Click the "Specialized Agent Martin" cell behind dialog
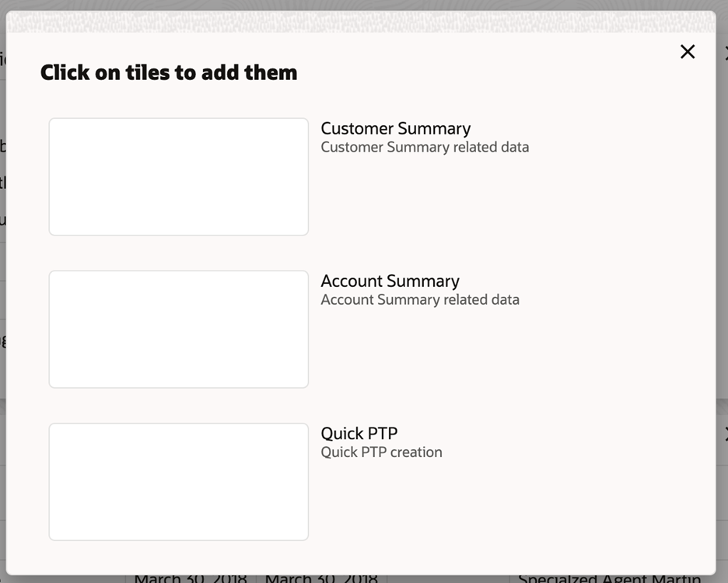728x583 pixels. [x=609, y=578]
